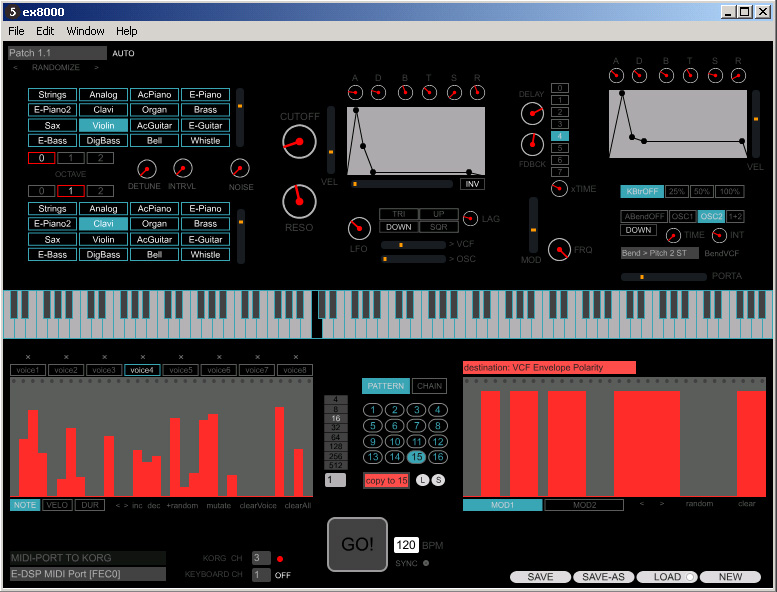The height and width of the screenshot is (592, 777).
Task: Click the x above voice8
Action: coord(296,357)
